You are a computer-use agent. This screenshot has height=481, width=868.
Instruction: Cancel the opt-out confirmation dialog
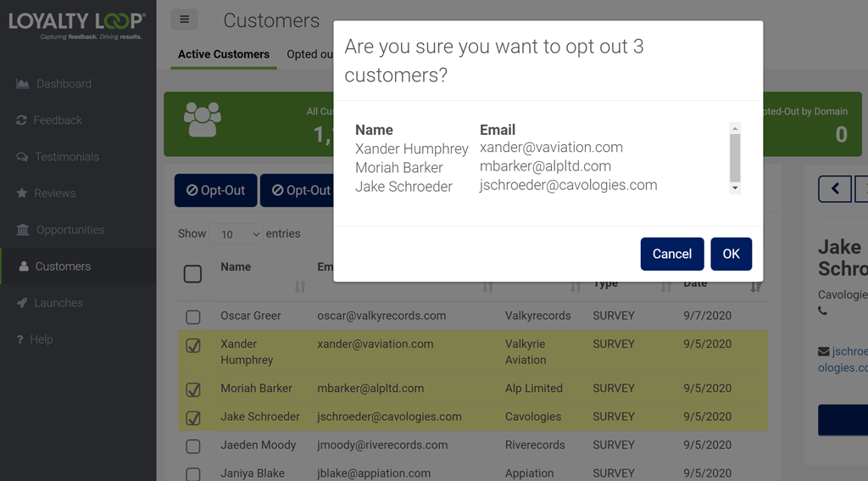[672, 254]
